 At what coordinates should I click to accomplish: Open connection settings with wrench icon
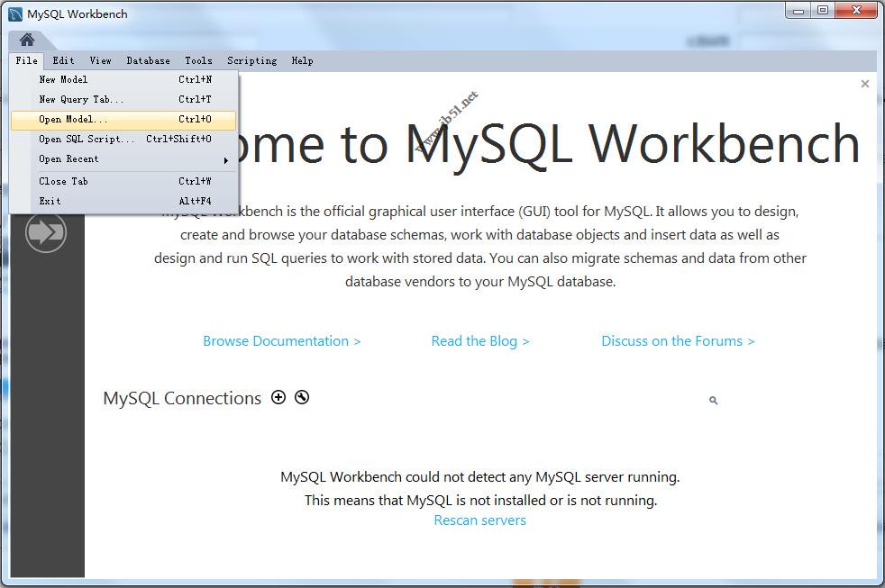pos(301,397)
